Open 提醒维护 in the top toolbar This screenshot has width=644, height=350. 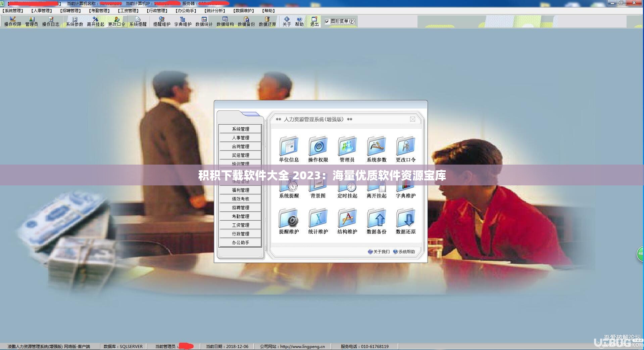162,21
